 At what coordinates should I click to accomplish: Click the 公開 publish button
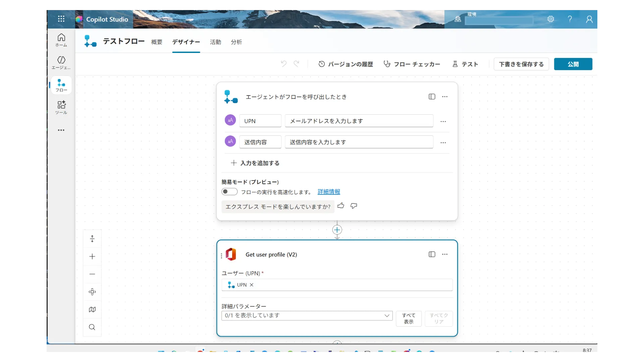point(573,64)
